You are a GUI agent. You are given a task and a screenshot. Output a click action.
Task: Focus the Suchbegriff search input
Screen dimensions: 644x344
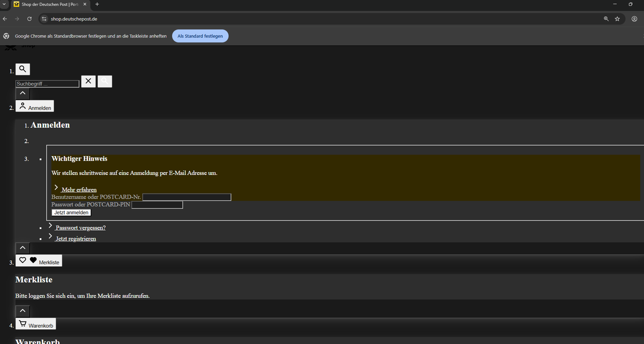[x=47, y=84]
